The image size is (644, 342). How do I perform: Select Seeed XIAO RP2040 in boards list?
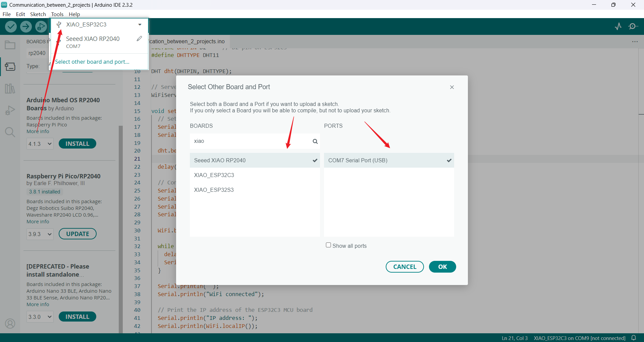255,160
